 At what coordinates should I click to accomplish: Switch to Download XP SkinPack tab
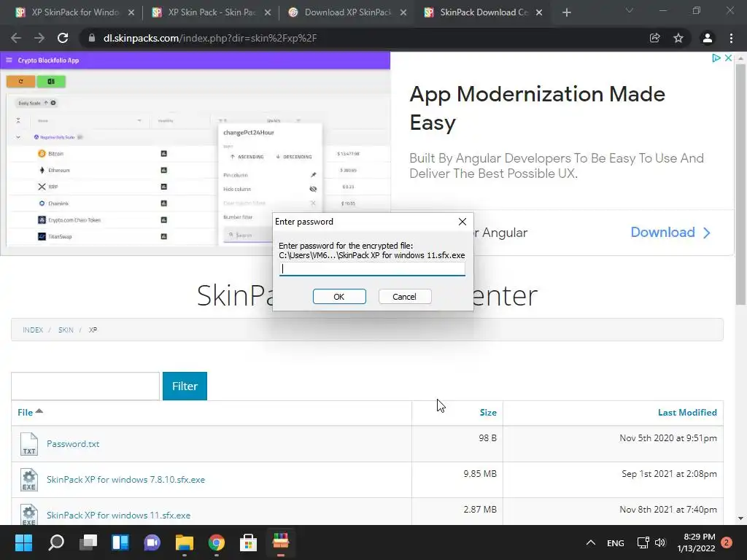(347, 12)
